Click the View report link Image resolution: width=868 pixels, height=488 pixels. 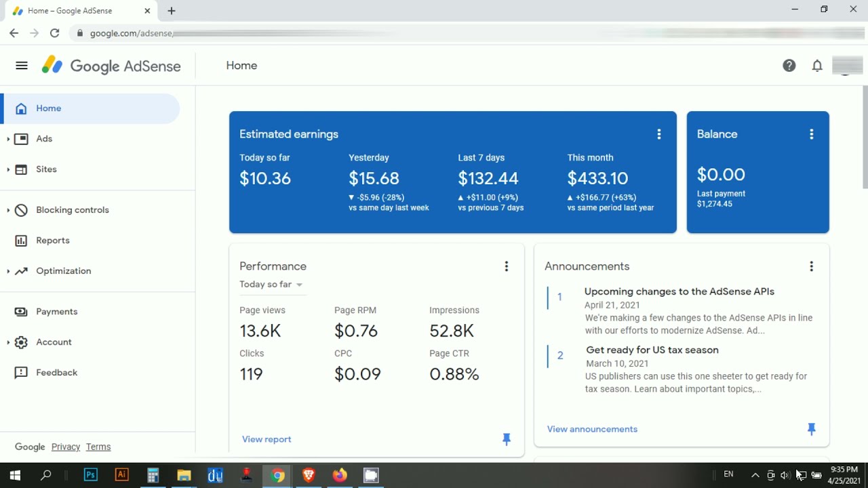[267, 439]
